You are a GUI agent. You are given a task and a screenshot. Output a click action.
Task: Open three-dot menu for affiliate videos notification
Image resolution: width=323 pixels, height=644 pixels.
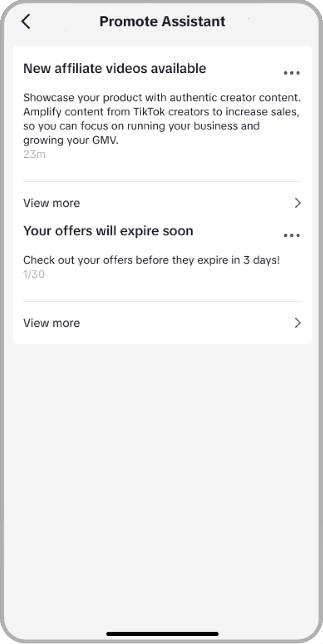(292, 73)
